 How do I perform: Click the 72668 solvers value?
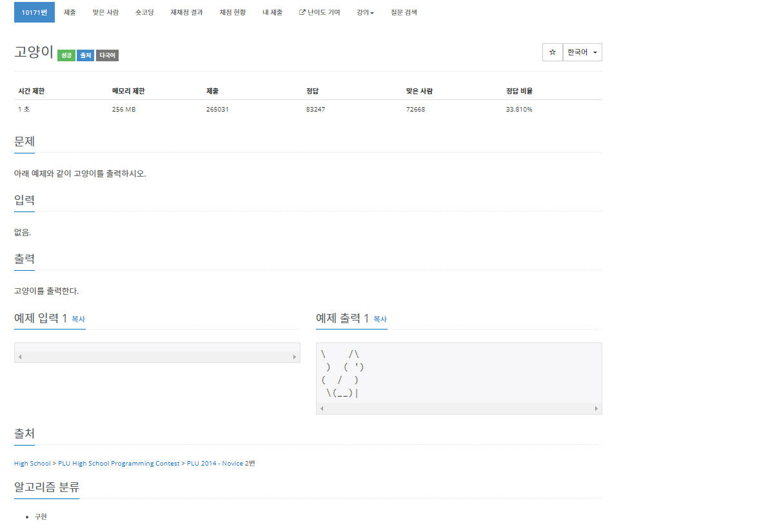[415, 110]
